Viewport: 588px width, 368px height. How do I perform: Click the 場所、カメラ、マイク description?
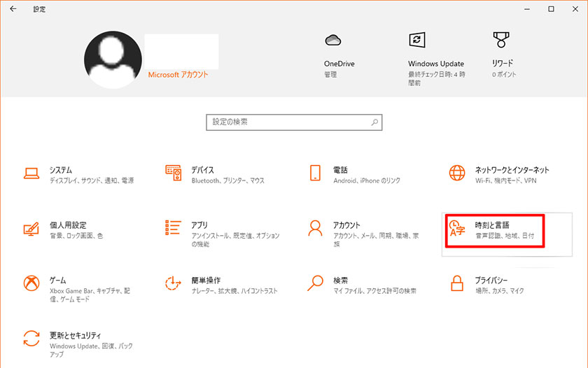point(500,291)
